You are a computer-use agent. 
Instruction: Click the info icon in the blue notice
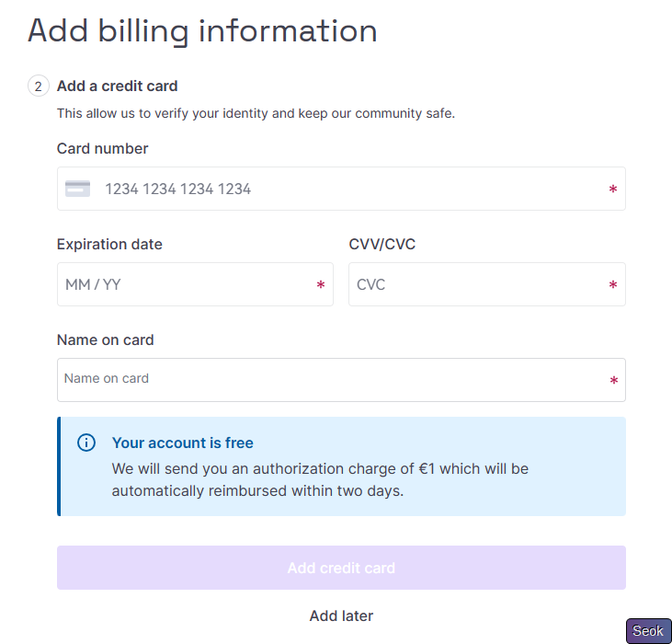pos(86,443)
